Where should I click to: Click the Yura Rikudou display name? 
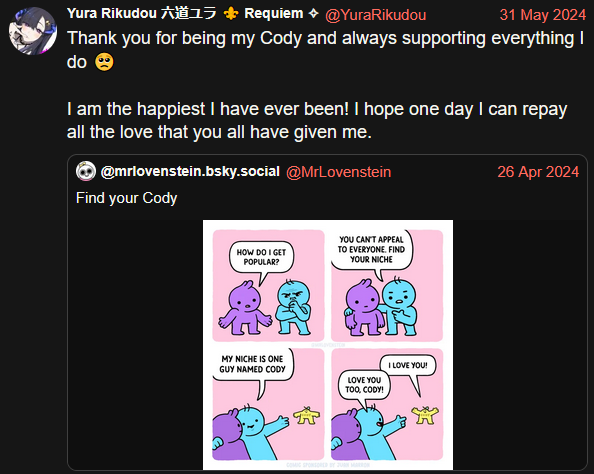coord(193,14)
